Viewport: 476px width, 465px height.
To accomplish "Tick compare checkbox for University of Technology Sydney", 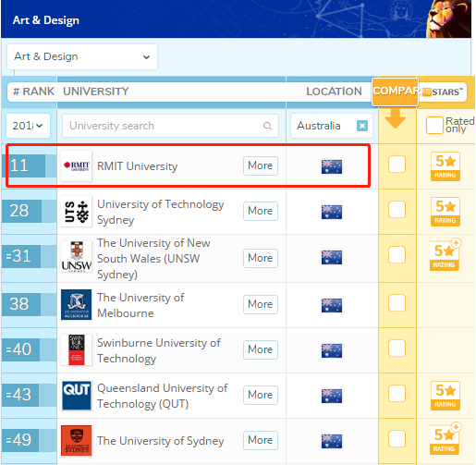I will click(x=397, y=210).
